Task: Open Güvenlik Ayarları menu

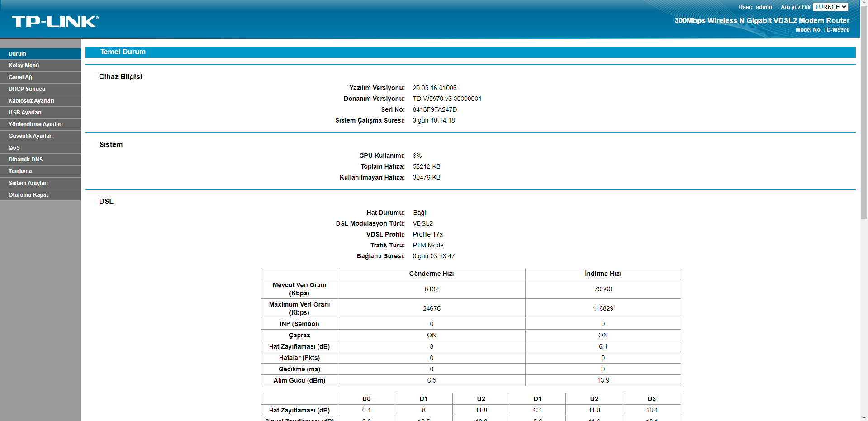Action: click(40, 136)
